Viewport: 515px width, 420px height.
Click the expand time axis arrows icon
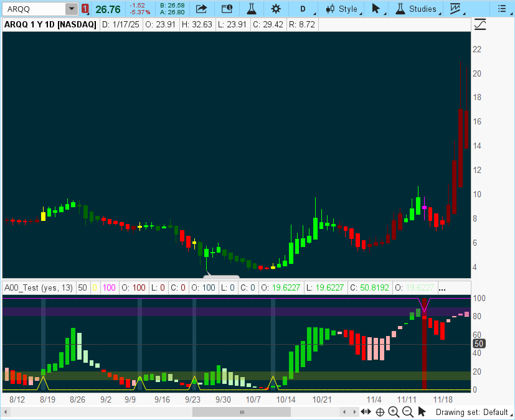pos(366,412)
